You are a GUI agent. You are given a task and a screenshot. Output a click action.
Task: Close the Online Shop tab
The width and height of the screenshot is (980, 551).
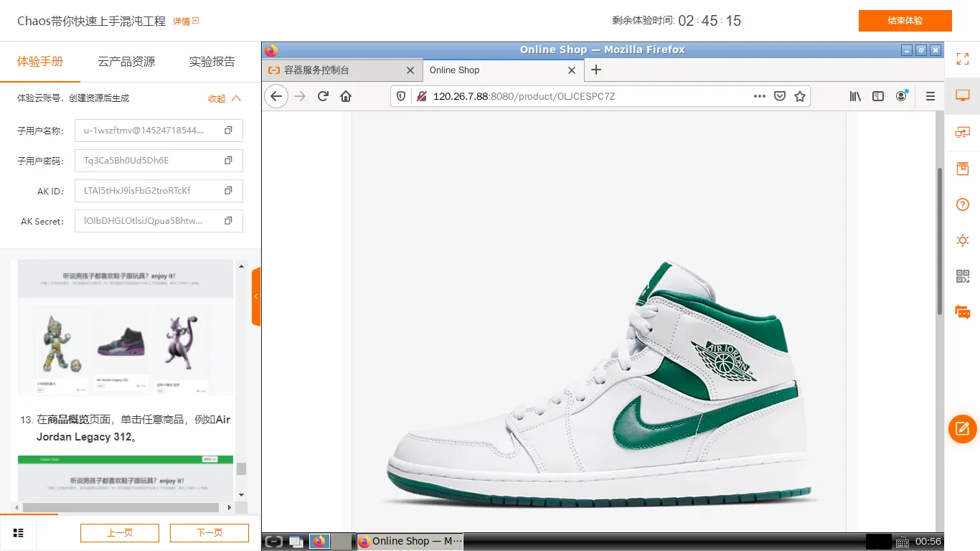click(572, 70)
